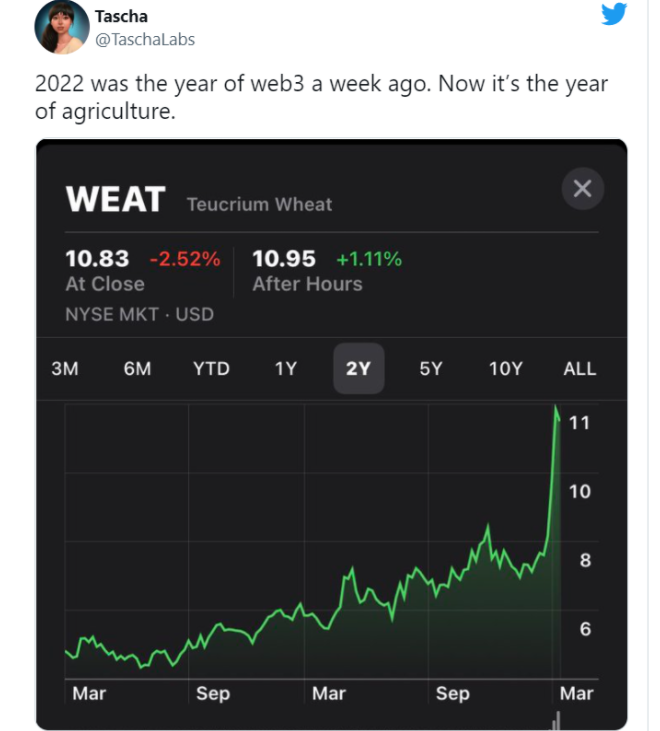Click the @TaschaLabs handle

tap(145, 39)
